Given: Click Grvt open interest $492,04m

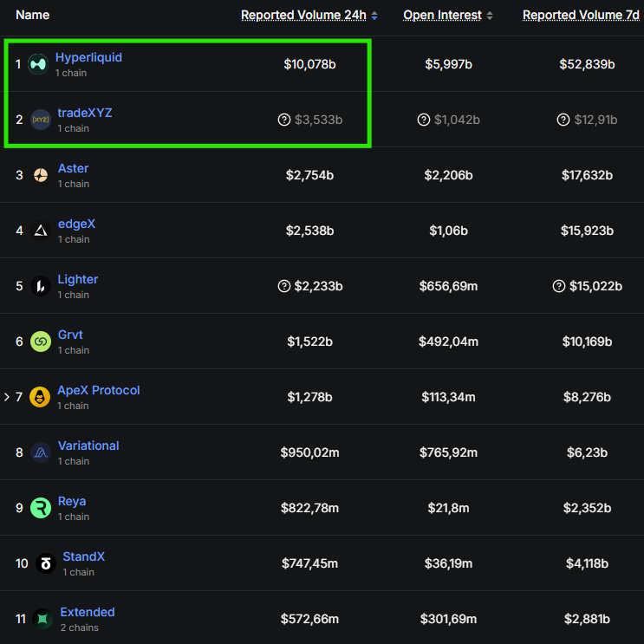Looking at the screenshot, I should click(448, 342).
